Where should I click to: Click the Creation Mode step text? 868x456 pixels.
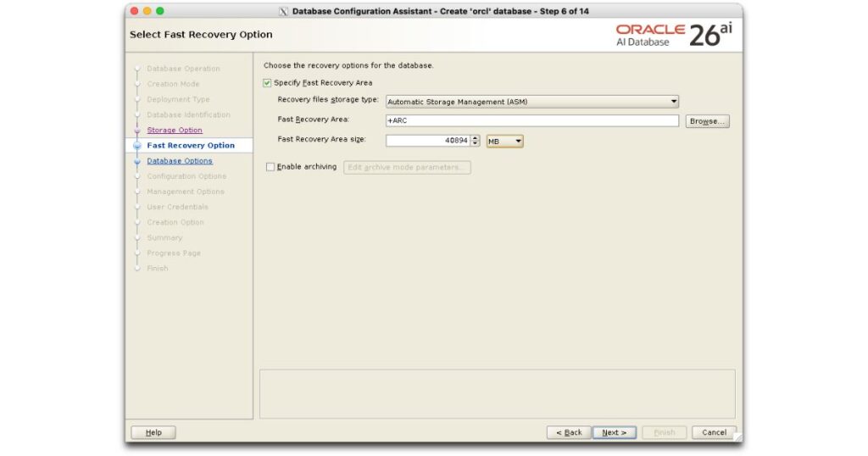[173, 84]
